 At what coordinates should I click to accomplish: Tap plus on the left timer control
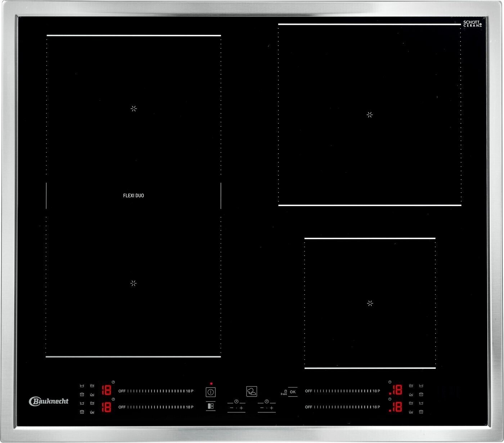coord(241,408)
